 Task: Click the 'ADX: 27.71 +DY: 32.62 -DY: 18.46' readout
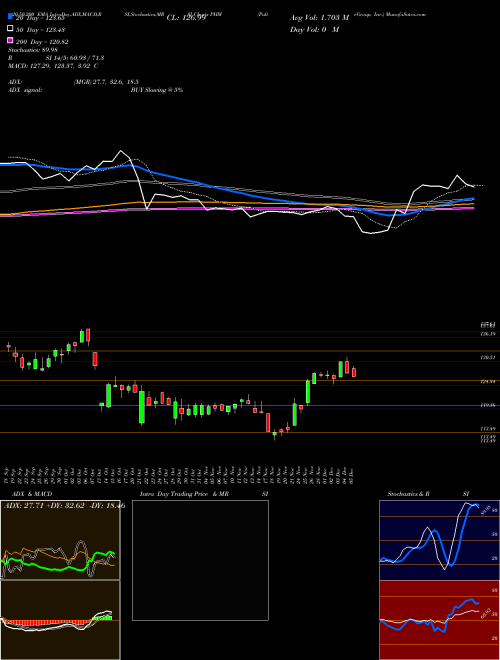(64, 505)
